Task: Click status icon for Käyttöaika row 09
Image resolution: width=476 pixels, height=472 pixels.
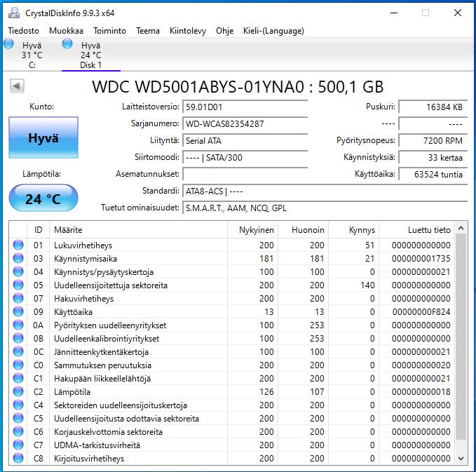Action: coord(18,311)
